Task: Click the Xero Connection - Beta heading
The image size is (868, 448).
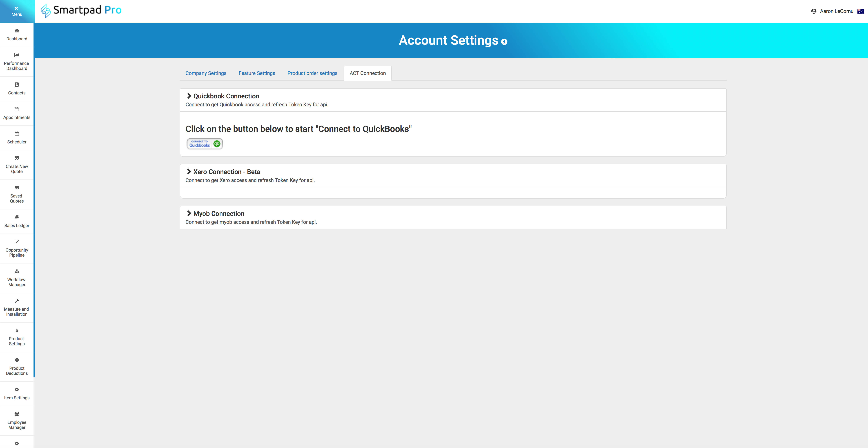Action: (227, 172)
